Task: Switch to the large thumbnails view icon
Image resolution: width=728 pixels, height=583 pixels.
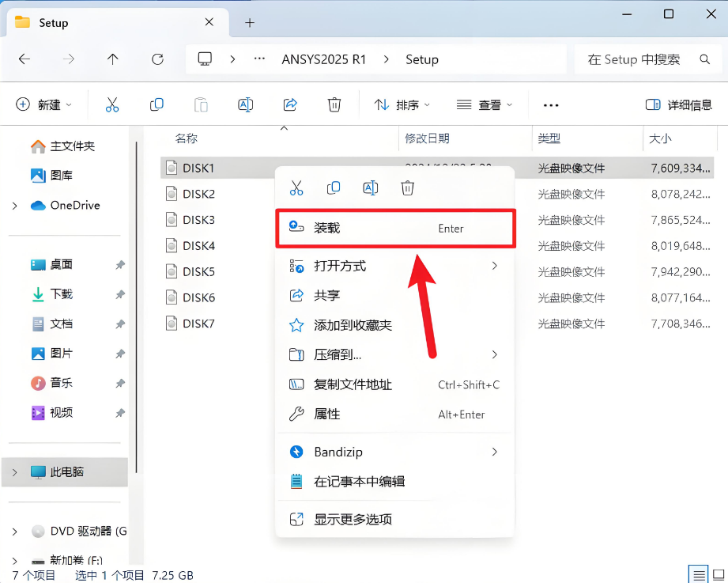Action: [719, 575]
